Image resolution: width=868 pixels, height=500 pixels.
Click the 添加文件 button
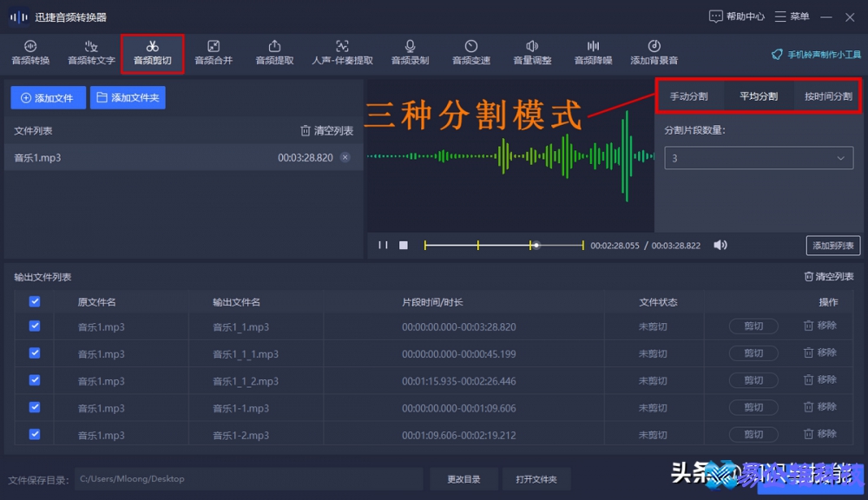tap(47, 97)
